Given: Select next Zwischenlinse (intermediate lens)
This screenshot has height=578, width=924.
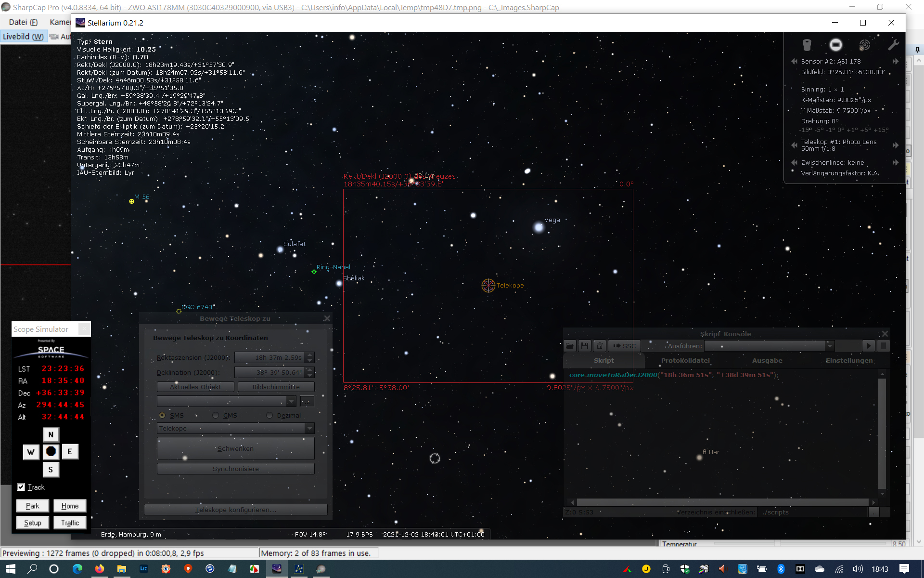Looking at the screenshot, I should tap(896, 162).
